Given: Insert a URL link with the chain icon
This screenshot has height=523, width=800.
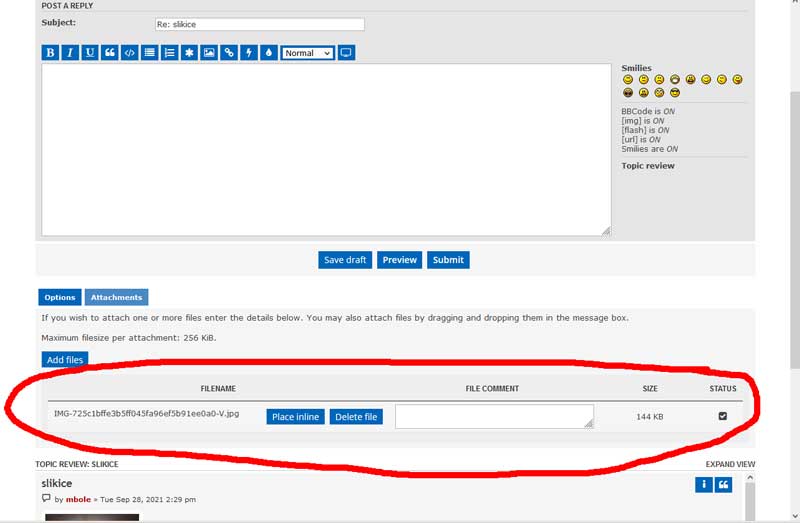Looking at the screenshot, I should pyautogui.click(x=229, y=53).
